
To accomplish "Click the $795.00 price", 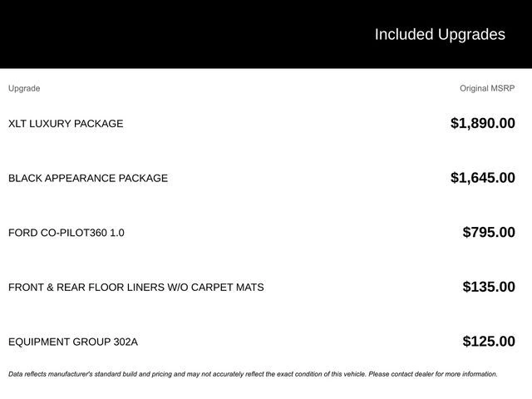I will tap(489, 233).
